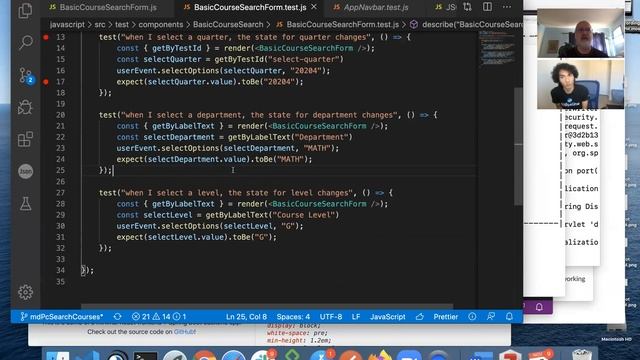Open the Extensions view
Screen dimensions: 640x360
point(25,139)
